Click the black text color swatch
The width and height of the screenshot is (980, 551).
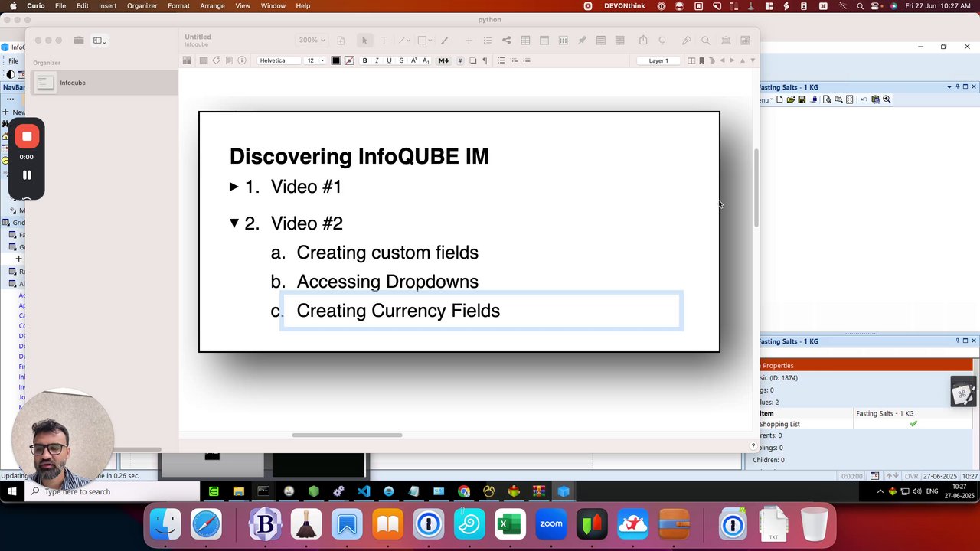click(x=335, y=60)
